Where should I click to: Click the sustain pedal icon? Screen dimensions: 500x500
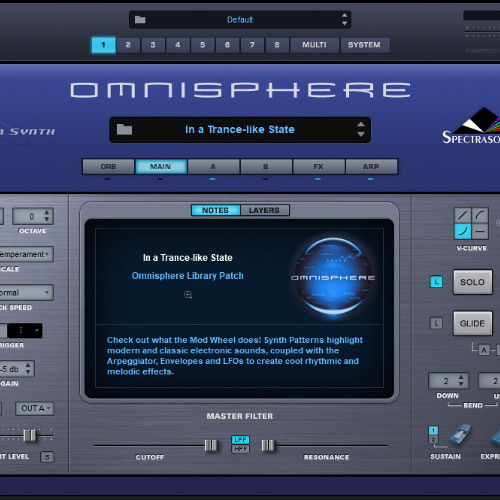point(461,435)
